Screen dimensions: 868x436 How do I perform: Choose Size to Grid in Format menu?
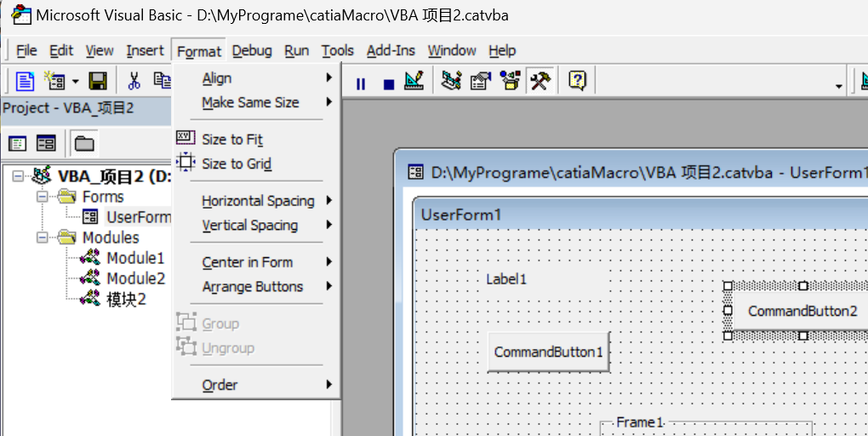click(256, 163)
